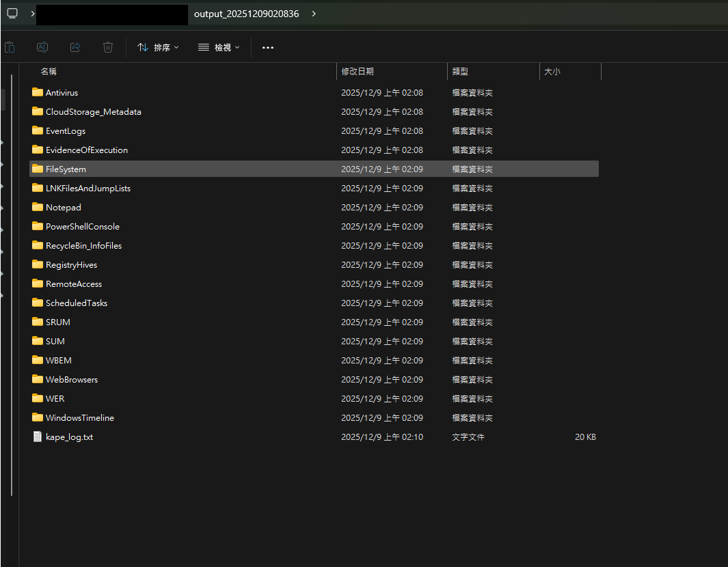Click the Share icon in the toolbar
Screen dimensions: 728x567
coord(75,47)
